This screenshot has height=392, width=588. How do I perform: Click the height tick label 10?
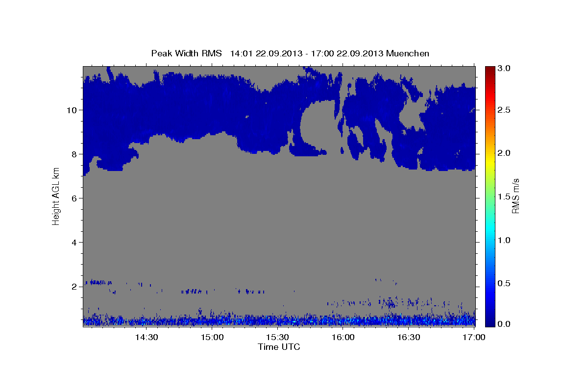coord(73,110)
